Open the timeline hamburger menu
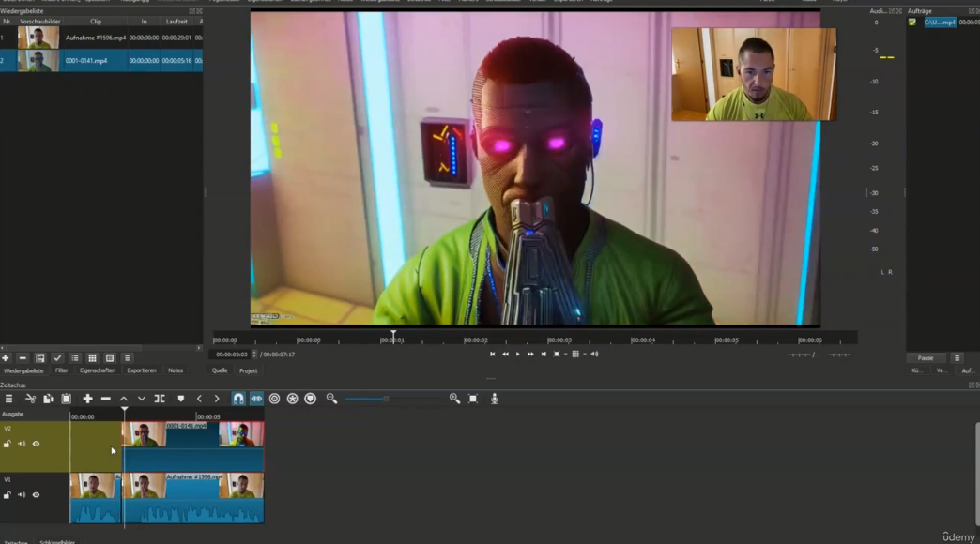 [8, 399]
